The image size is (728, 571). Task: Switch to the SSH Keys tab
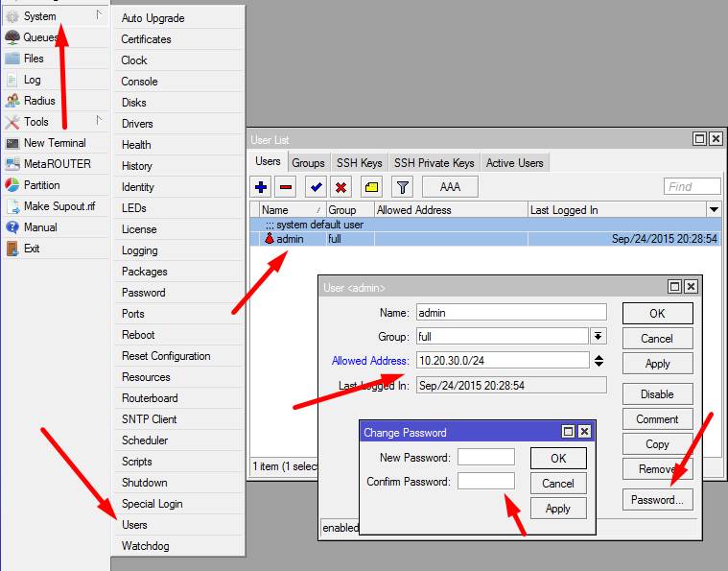tap(359, 163)
